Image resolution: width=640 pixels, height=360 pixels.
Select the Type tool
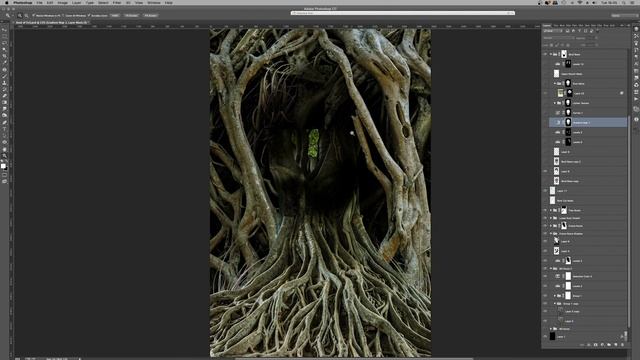pyautogui.click(x=4, y=129)
